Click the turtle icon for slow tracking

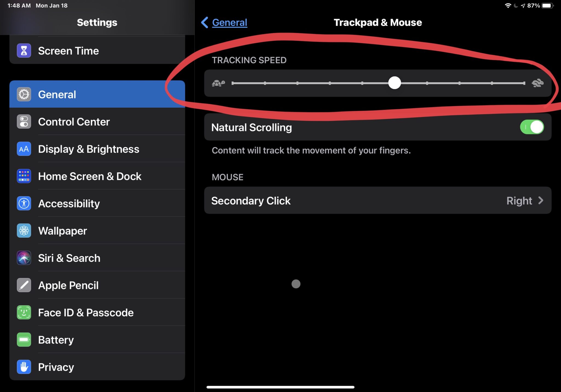pyautogui.click(x=218, y=83)
